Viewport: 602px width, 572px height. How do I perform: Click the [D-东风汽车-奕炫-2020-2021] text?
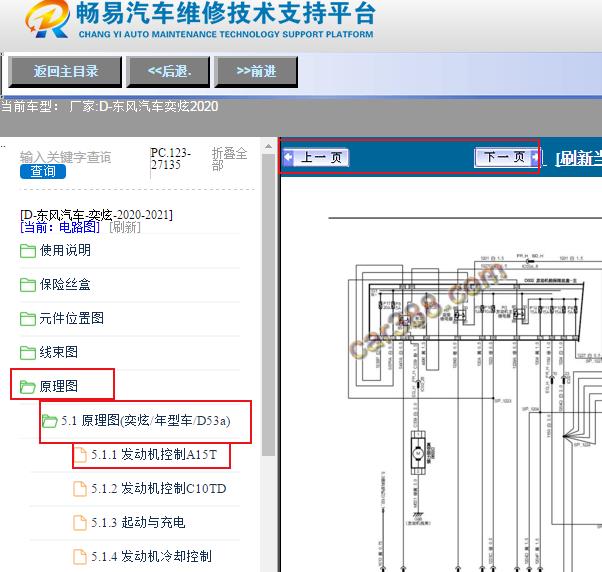pyautogui.click(x=96, y=214)
